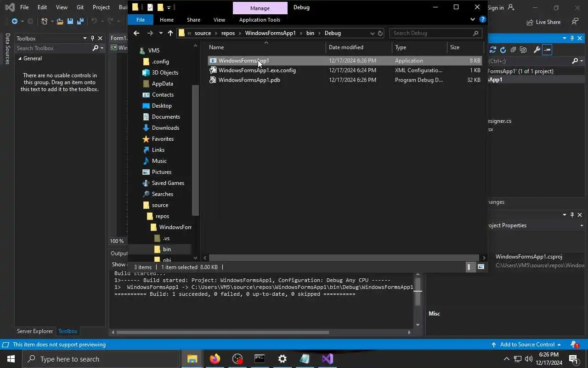
Task: Click Output window horizontal scrollbar
Action: click(x=222, y=332)
